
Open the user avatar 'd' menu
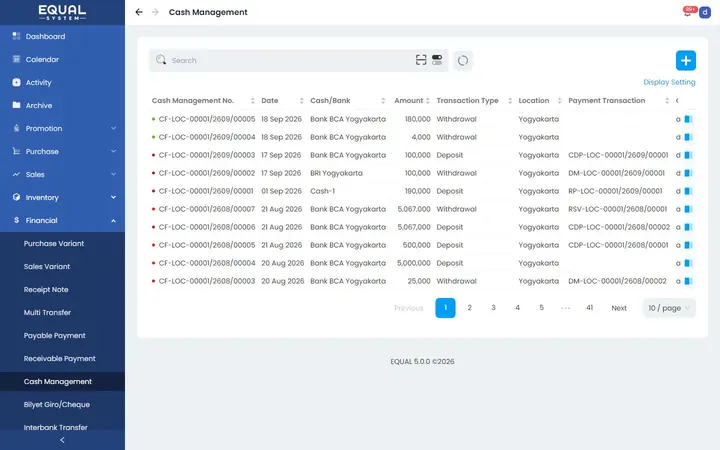(705, 12)
